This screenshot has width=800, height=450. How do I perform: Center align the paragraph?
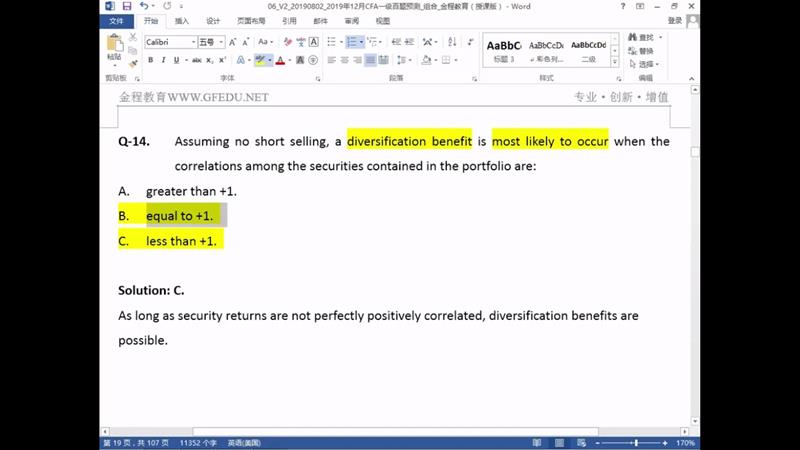tap(344, 60)
